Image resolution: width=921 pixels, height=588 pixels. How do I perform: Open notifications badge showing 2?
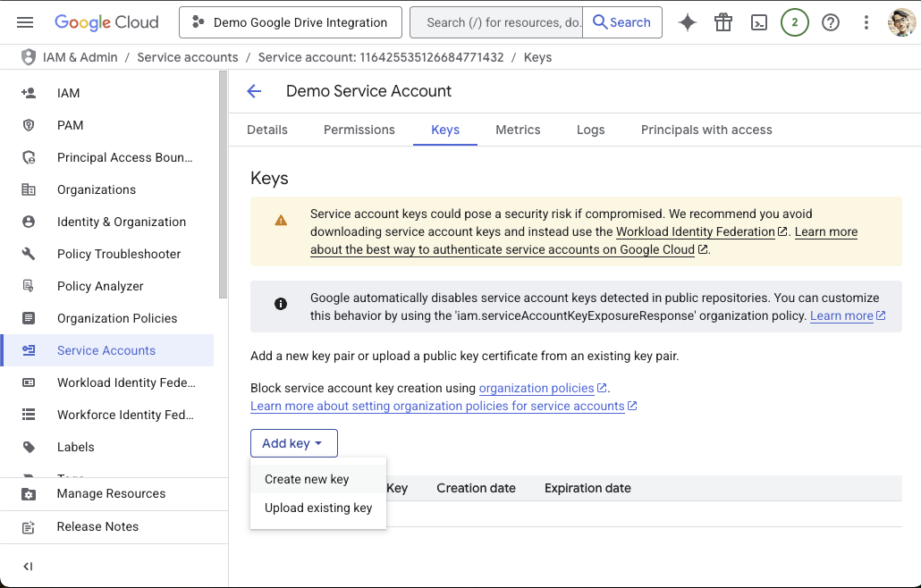pyautogui.click(x=795, y=22)
